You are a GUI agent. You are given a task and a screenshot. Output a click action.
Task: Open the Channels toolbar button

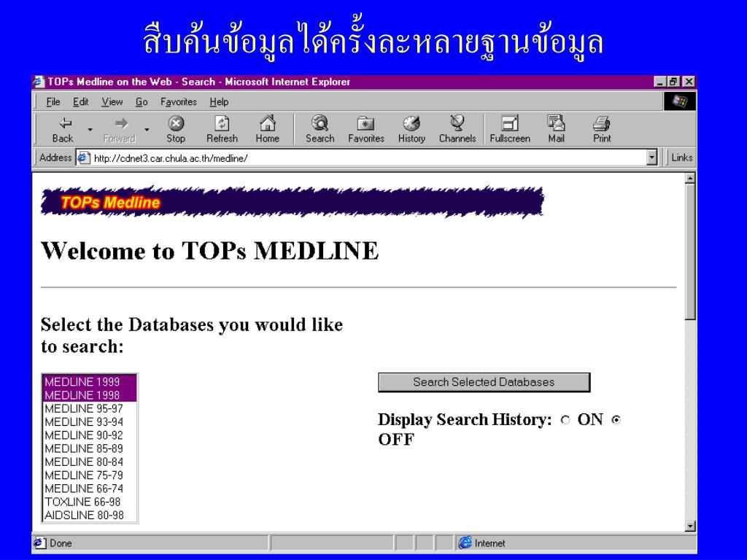(457, 129)
